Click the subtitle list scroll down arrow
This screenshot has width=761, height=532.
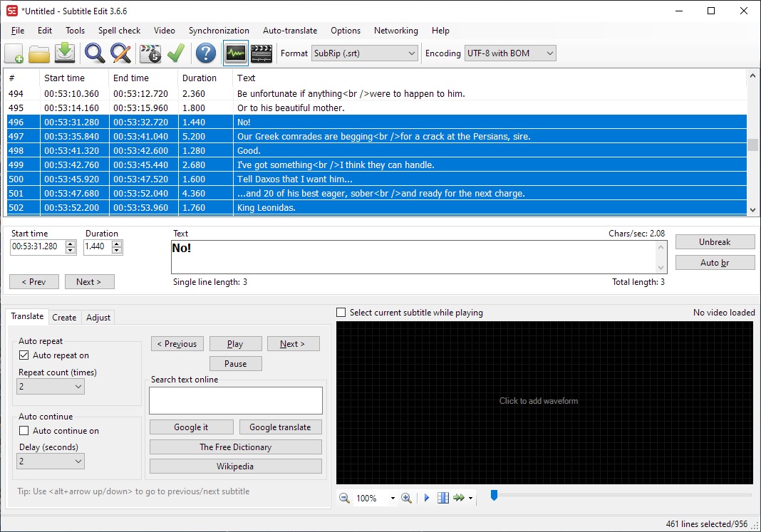tap(752, 210)
